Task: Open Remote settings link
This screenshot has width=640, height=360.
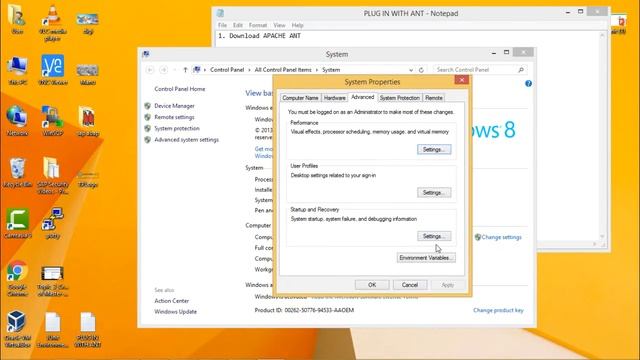Action: point(174,117)
